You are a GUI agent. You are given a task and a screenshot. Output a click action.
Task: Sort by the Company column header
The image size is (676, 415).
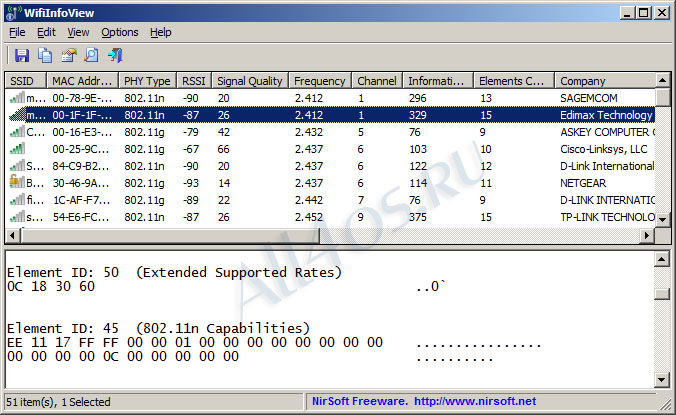[x=604, y=81]
